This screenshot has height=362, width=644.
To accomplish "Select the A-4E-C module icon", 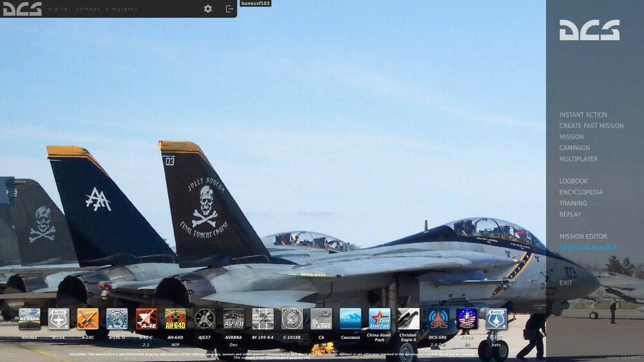I will (146, 319).
